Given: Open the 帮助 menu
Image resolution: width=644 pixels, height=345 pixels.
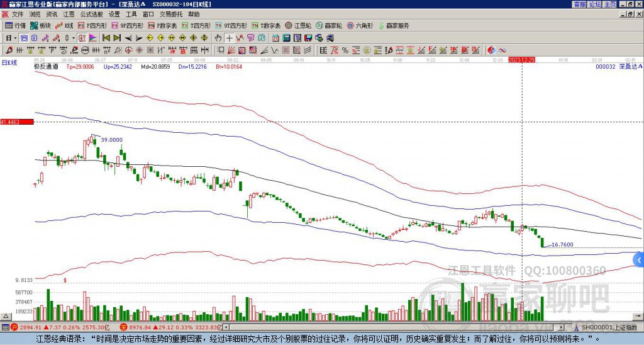Looking at the screenshot, I should coord(194,14).
